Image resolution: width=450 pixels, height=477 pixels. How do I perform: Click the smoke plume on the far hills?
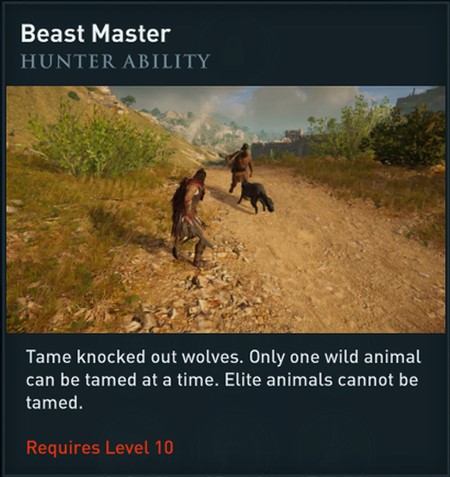[x=202, y=120]
